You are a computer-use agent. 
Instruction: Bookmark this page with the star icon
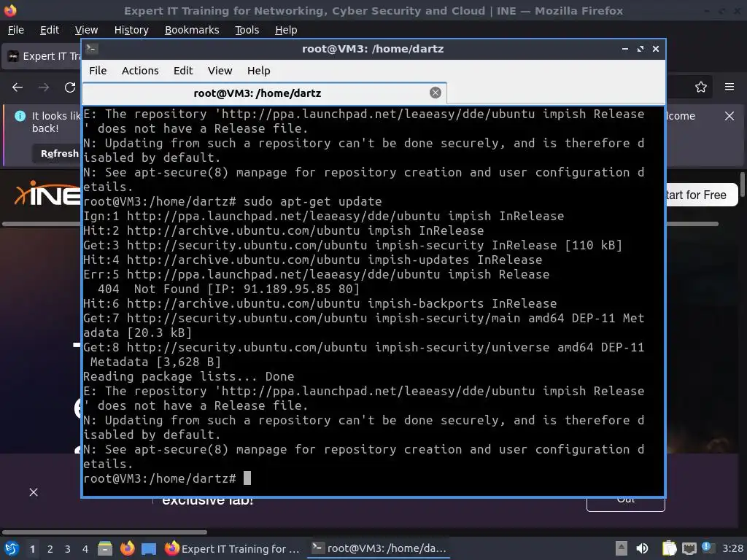point(701,87)
